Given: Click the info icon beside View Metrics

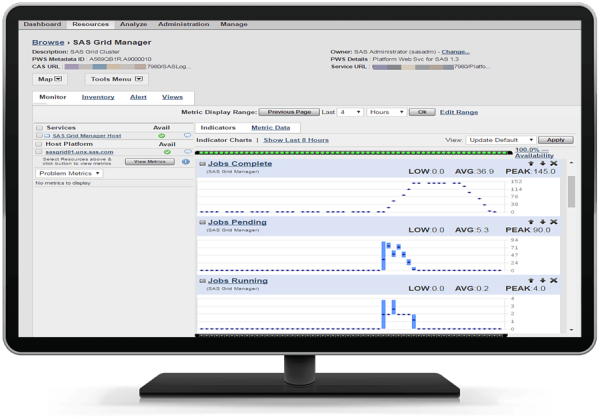Looking at the screenshot, I should 185,161.
